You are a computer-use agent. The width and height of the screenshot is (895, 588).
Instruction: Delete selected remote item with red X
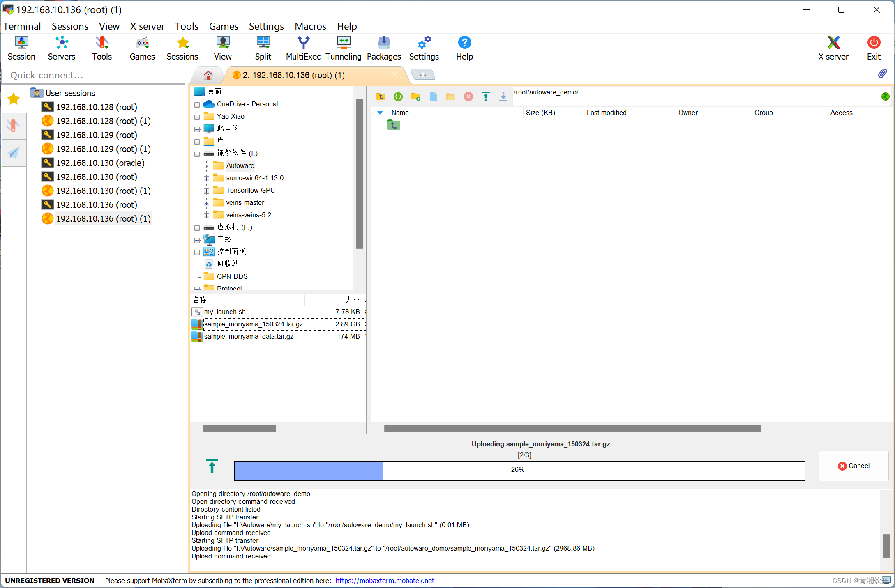pyautogui.click(x=468, y=96)
